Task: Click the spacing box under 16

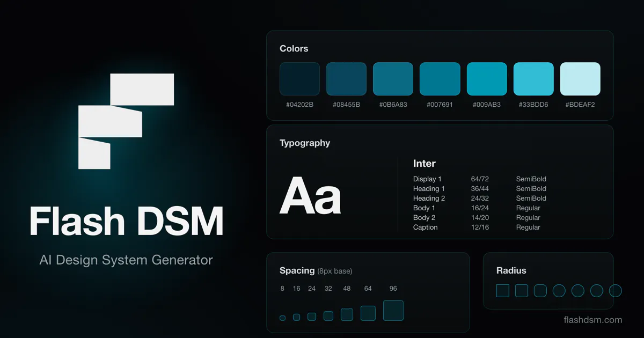Action: point(296,318)
